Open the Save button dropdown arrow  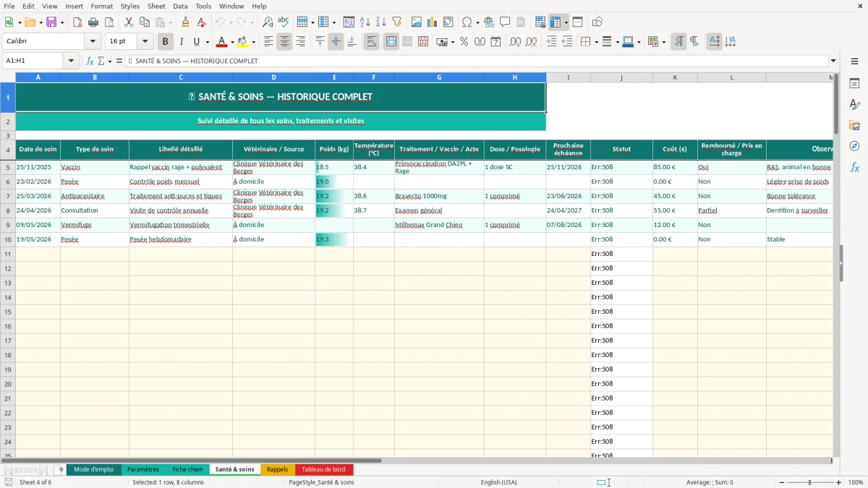point(62,22)
